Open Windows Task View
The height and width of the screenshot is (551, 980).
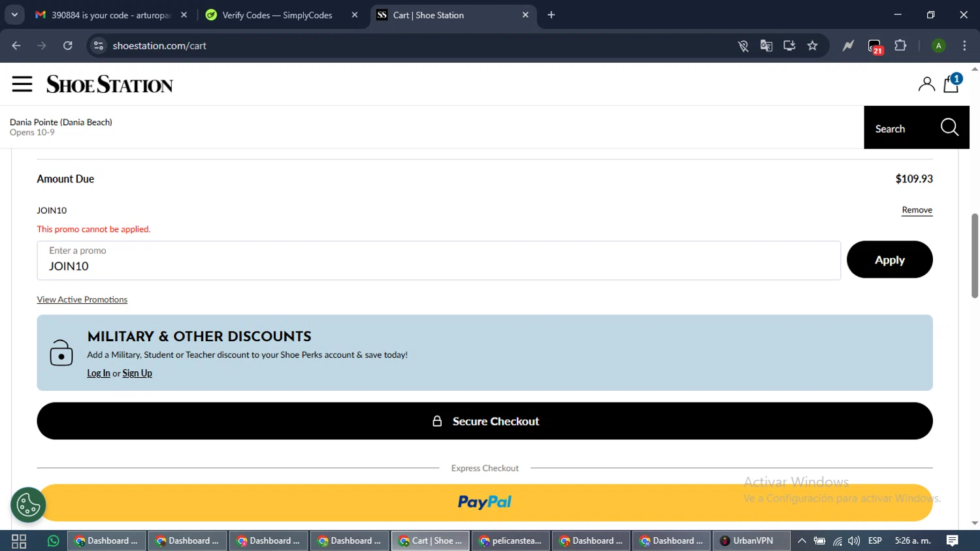(x=19, y=541)
